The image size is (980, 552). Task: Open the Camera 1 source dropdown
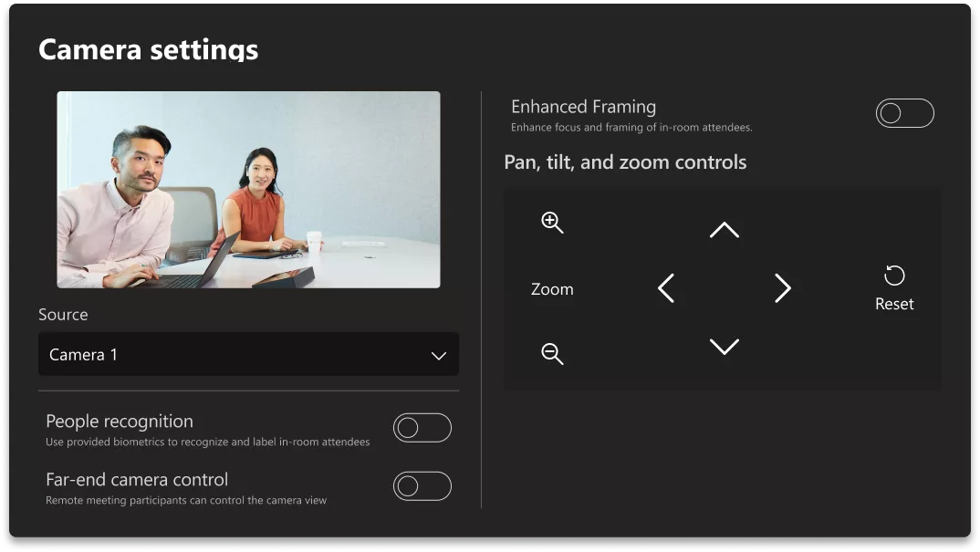click(x=249, y=354)
